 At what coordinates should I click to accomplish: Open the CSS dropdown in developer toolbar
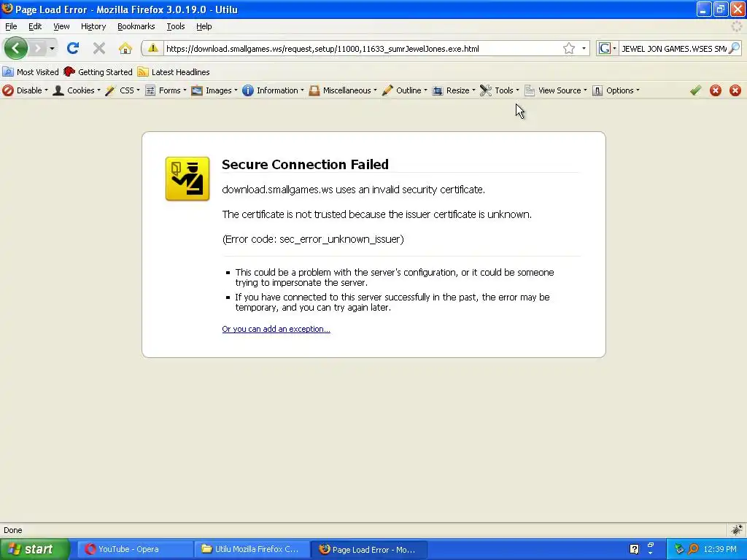[x=123, y=90]
